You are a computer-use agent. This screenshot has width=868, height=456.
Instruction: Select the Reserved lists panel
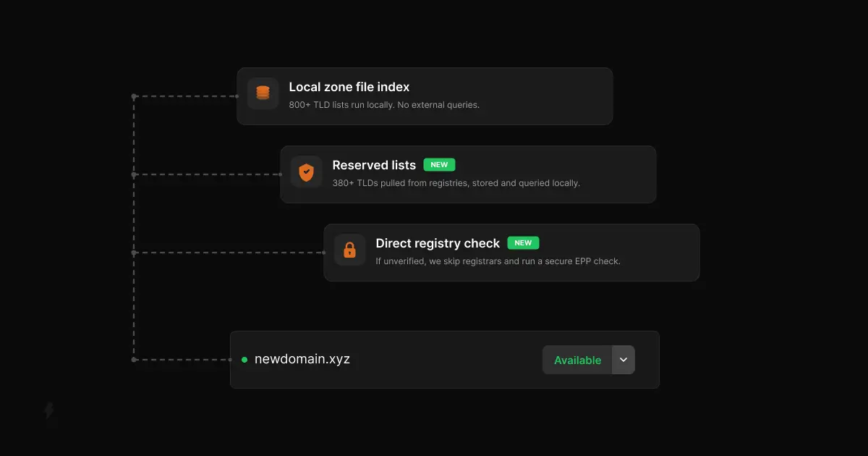468,174
